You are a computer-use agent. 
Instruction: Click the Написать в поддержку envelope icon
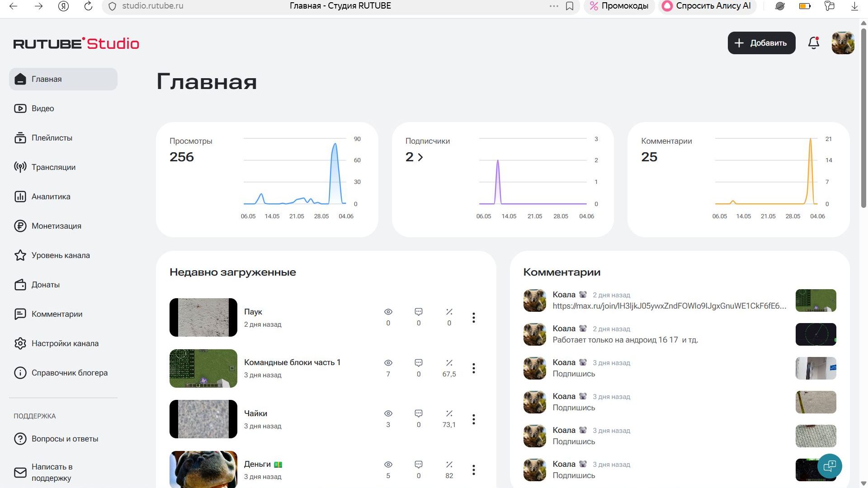[x=20, y=473]
